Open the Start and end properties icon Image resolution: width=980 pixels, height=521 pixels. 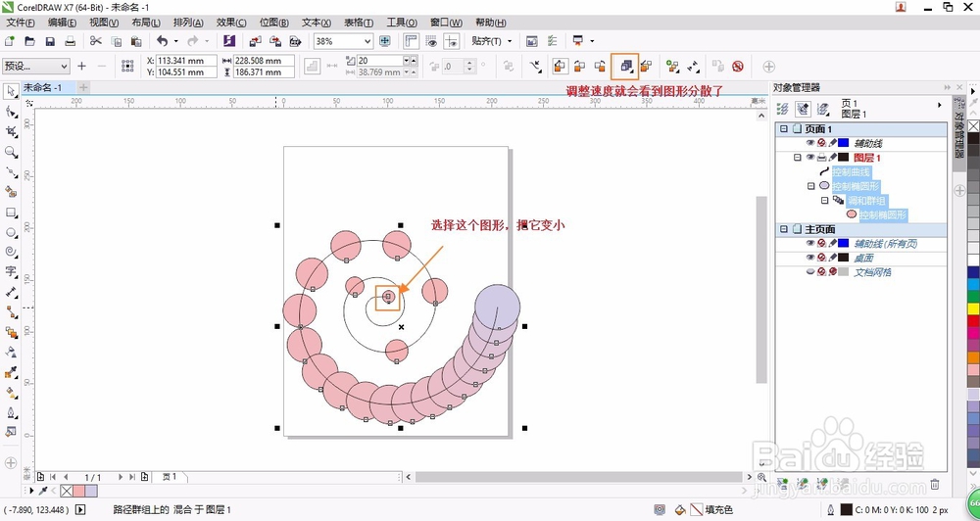693,67
